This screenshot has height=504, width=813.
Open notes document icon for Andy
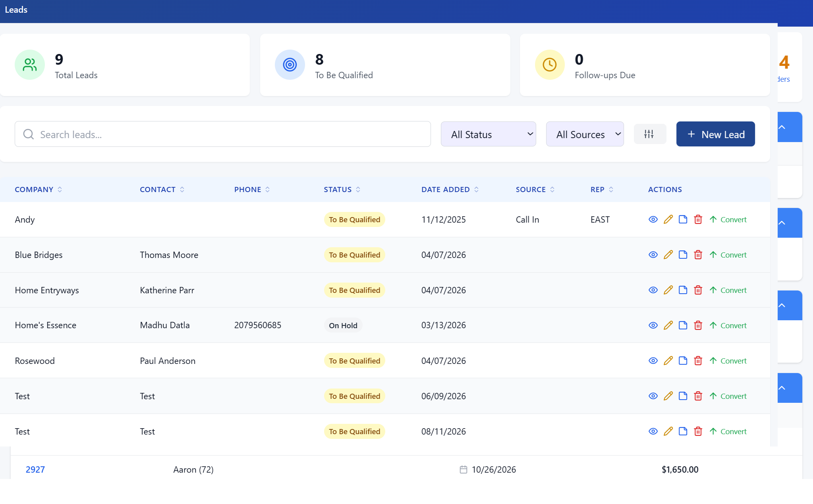683,219
